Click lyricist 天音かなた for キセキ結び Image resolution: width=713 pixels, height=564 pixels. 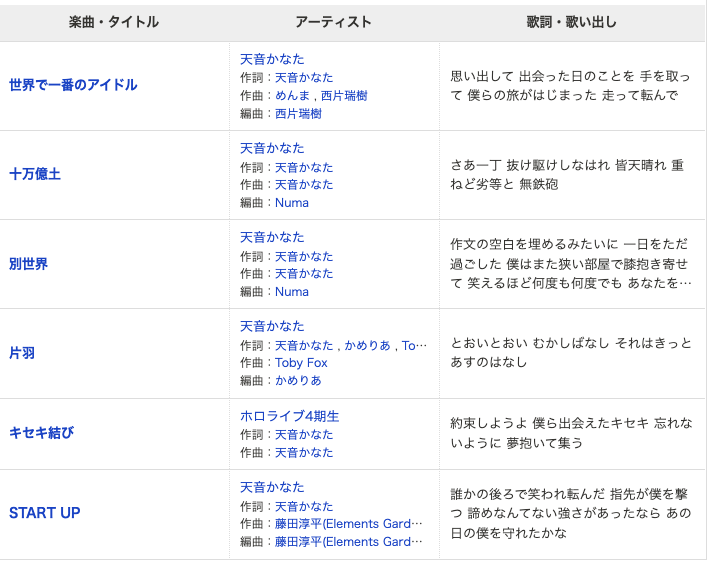pyautogui.click(x=304, y=434)
